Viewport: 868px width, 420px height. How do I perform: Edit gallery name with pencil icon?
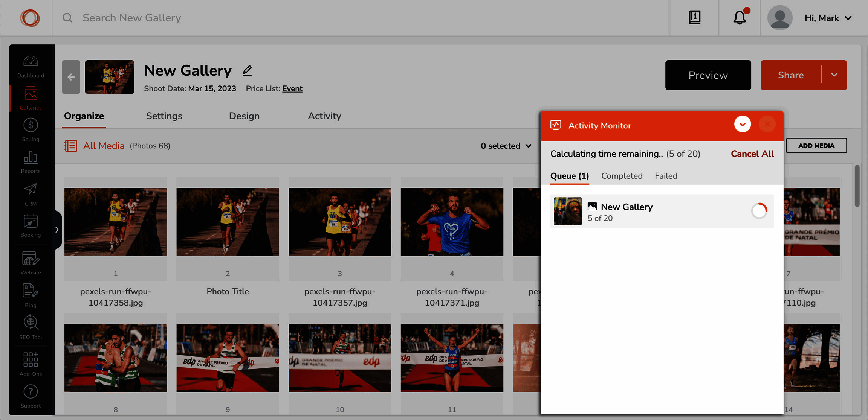pyautogui.click(x=247, y=70)
